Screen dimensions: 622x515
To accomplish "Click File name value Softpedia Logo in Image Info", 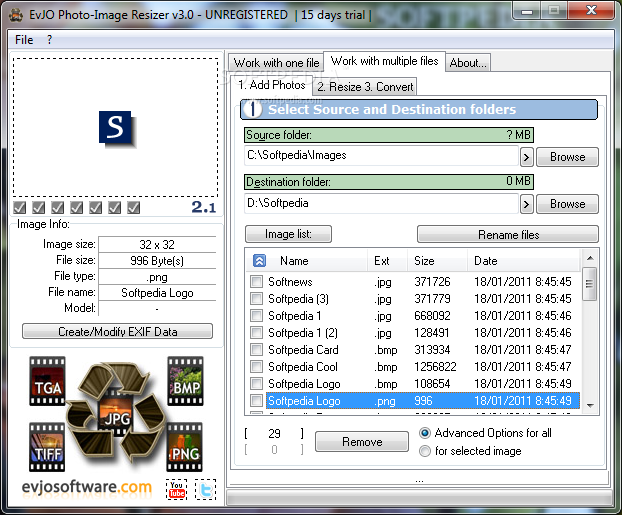I will pos(157,293).
